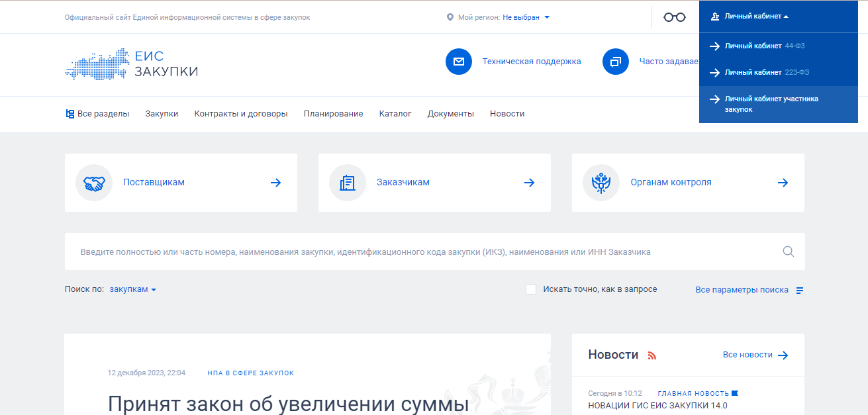Click the envelope technical support icon

click(459, 62)
